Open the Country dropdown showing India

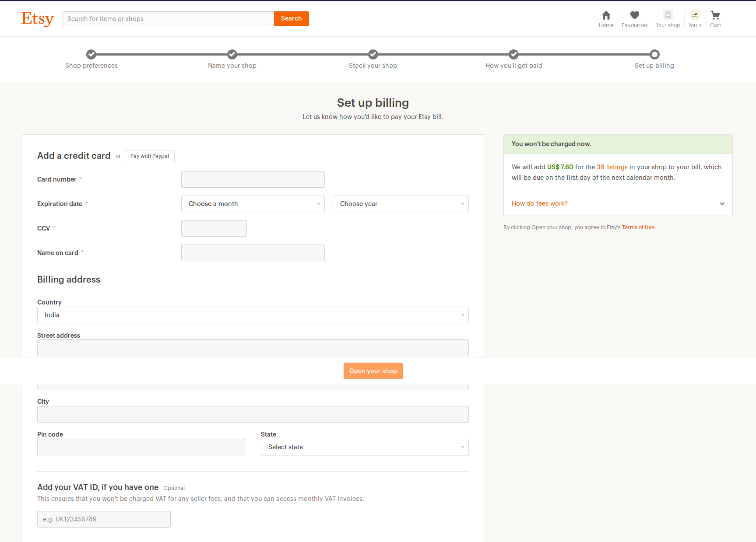[253, 315]
